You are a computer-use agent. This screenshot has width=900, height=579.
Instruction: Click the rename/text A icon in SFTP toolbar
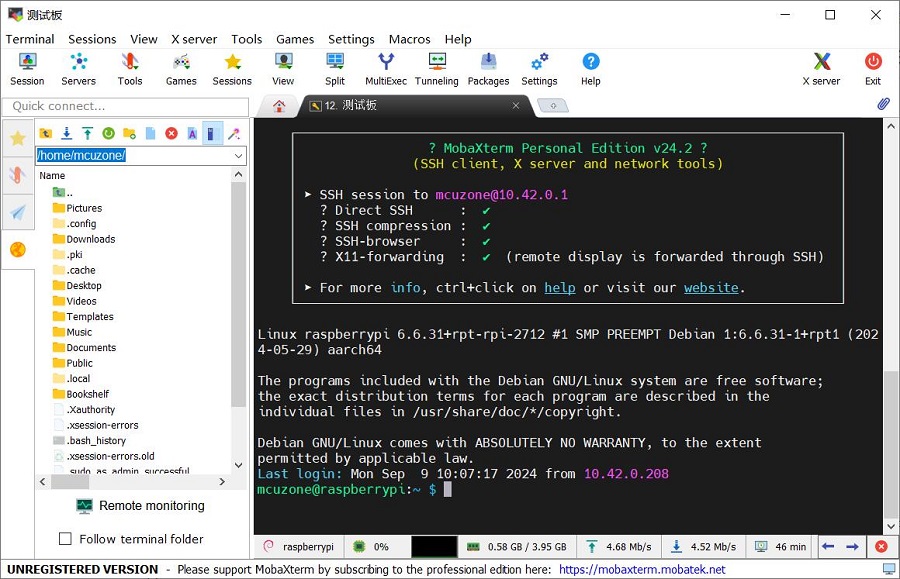(192, 134)
